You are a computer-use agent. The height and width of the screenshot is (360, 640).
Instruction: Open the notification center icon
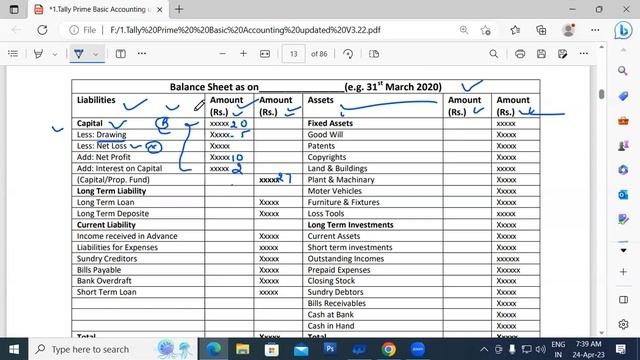pyautogui.click(x=621, y=349)
